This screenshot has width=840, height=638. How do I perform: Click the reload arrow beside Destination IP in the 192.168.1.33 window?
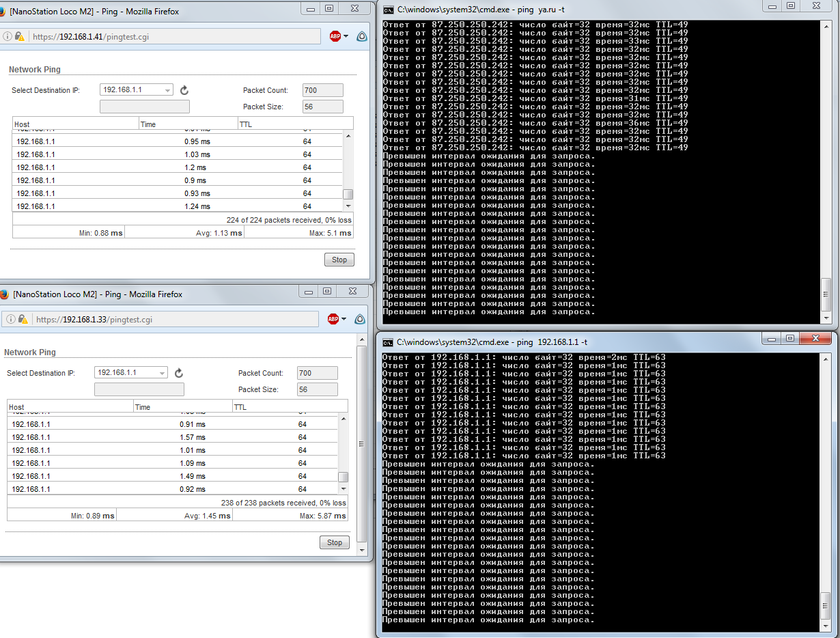pyautogui.click(x=179, y=373)
